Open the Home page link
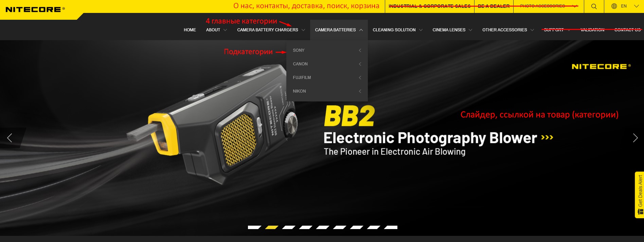Screen dimensions: 644x242 point(190,30)
